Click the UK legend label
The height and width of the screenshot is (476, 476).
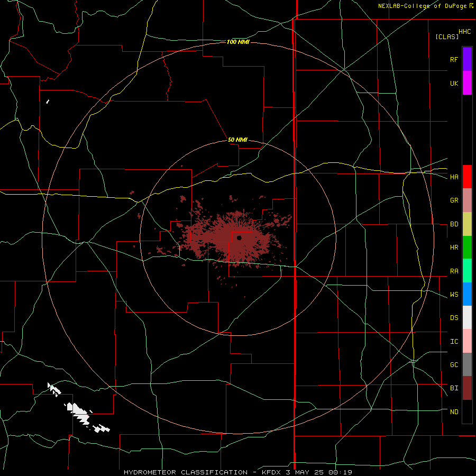click(454, 83)
